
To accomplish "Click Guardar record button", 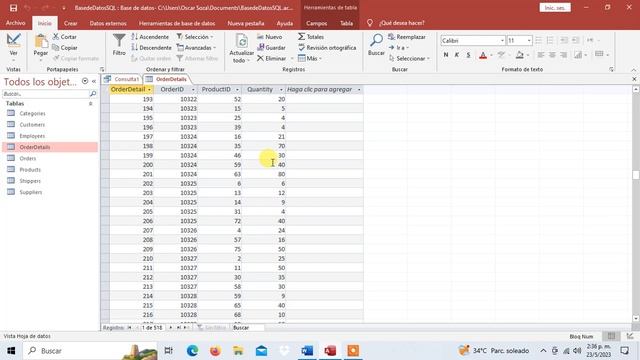I will 271,48.
